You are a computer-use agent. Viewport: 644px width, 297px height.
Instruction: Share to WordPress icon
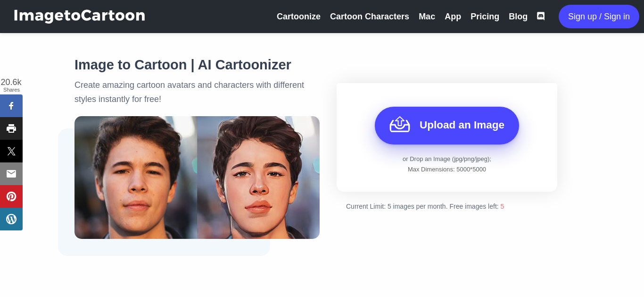(11, 219)
